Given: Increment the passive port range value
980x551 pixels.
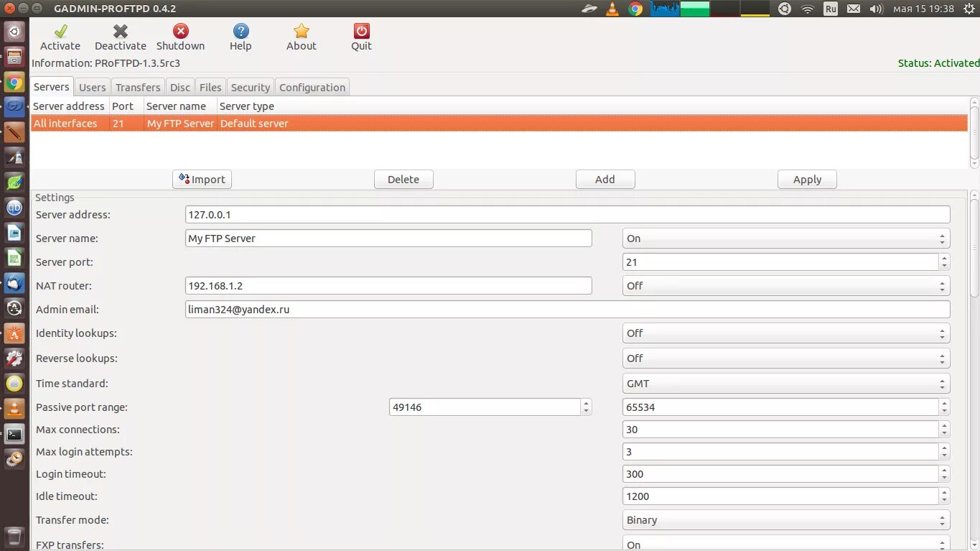Looking at the screenshot, I should tap(586, 403).
